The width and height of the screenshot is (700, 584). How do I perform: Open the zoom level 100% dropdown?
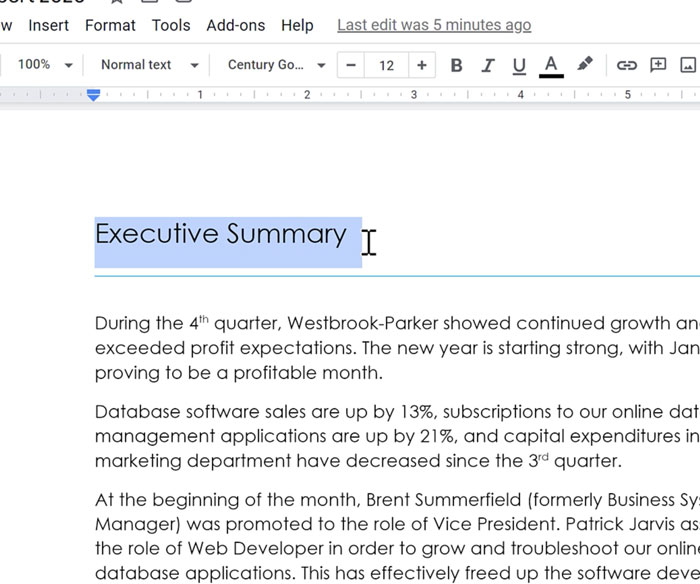(x=44, y=65)
